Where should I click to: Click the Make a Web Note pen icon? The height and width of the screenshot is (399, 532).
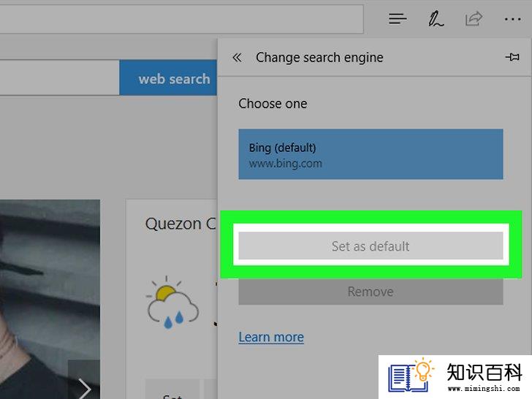[436, 19]
